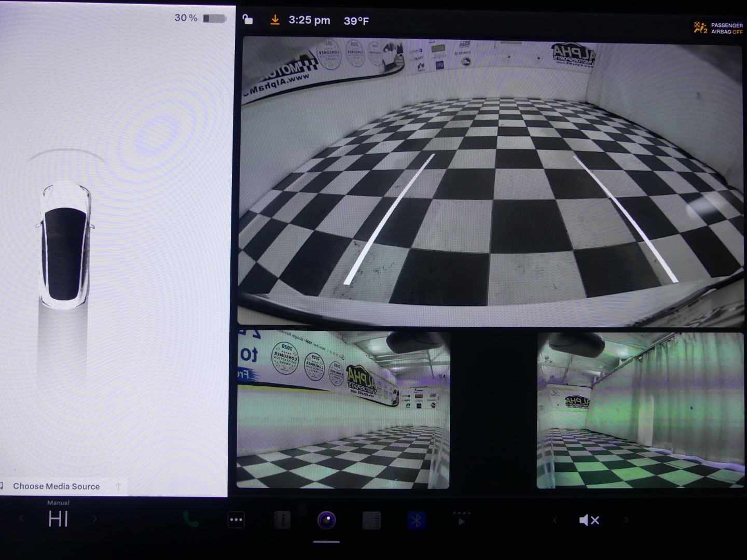
Task: Open the owner's manual info icon
Action: 282,520
